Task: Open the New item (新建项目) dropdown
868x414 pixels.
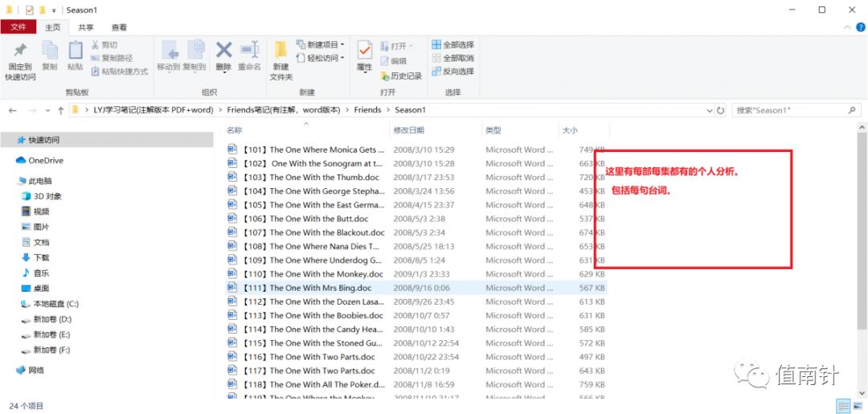Action: (x=320, y=44)
